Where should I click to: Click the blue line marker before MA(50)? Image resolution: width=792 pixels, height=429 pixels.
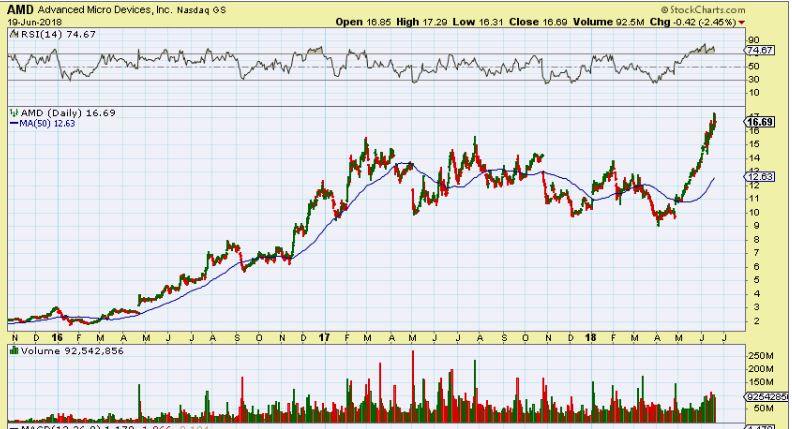[14, 123]
